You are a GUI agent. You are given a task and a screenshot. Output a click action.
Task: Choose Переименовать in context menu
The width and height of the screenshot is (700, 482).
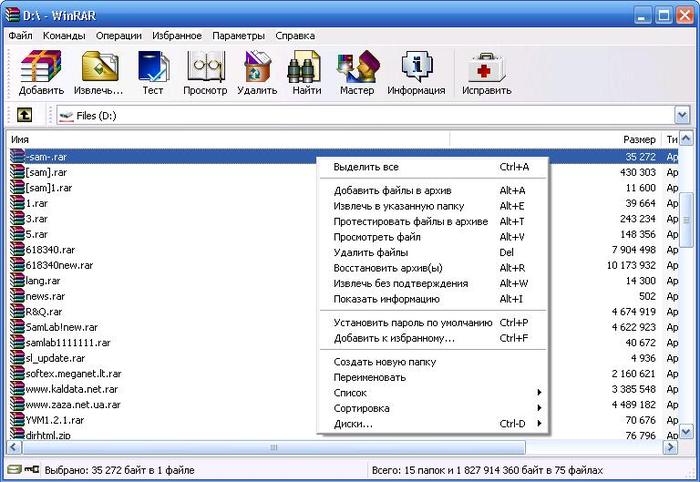(x=432, y=378)
